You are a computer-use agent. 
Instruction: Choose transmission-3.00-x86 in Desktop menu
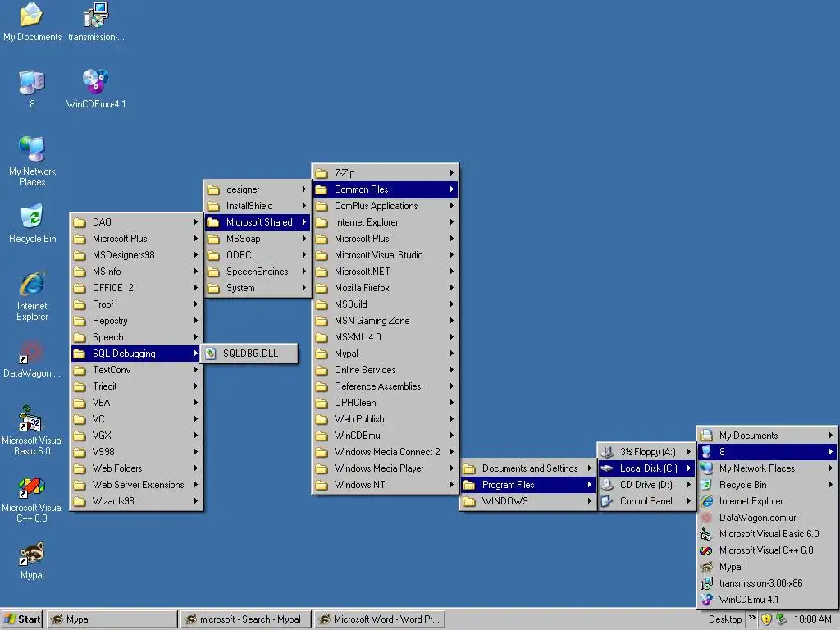coord(767,583)
